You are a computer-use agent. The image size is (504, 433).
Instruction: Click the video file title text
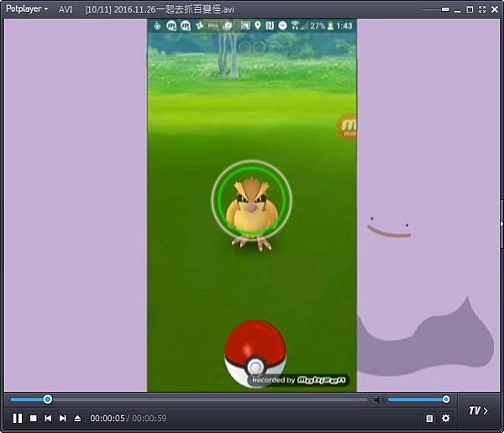(160, 9)
